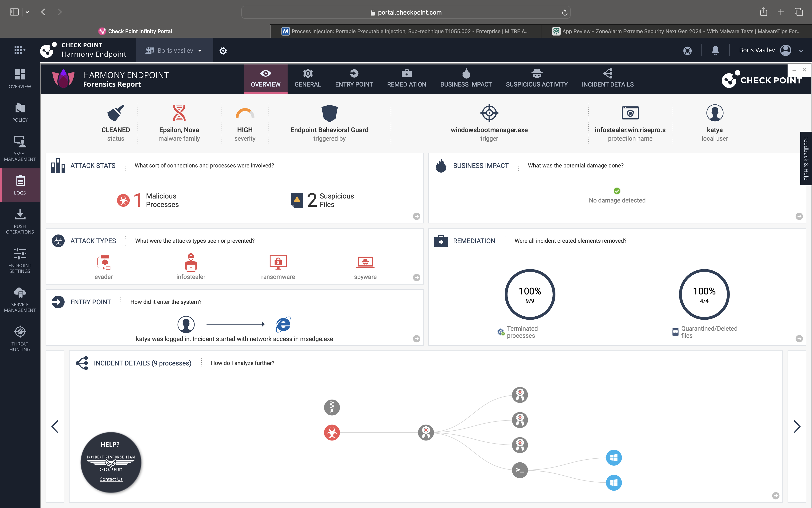
Task: Toggle the browser sidebar
Action: [14, 12]
